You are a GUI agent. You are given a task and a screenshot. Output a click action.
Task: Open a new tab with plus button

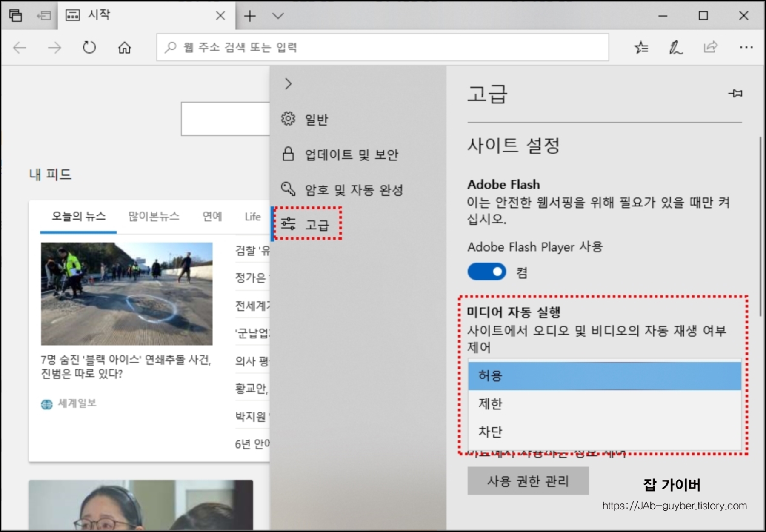tap(250, 16)
